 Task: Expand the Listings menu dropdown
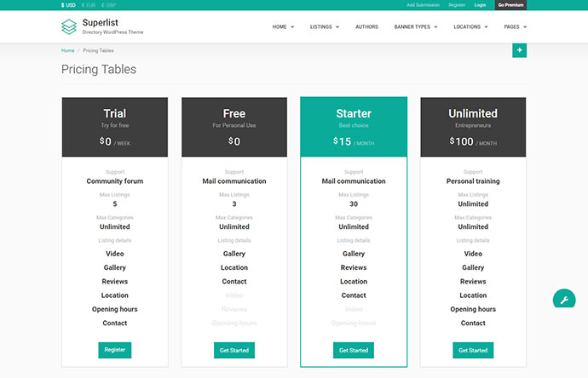[325, 27]
